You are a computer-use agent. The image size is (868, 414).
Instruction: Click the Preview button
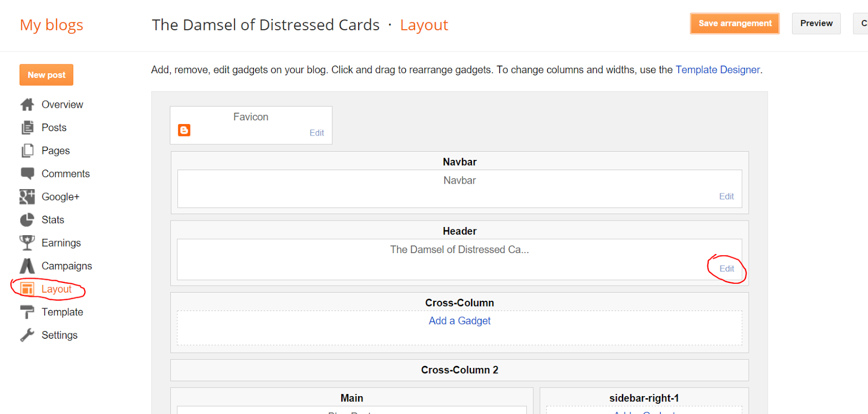816,23
